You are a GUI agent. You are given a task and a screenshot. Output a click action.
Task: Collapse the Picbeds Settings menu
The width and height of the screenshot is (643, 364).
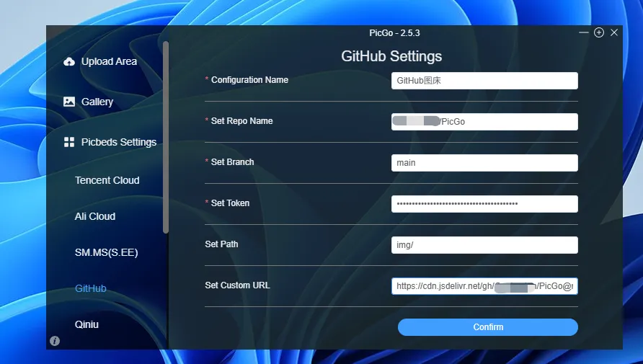tap(118, 142)
